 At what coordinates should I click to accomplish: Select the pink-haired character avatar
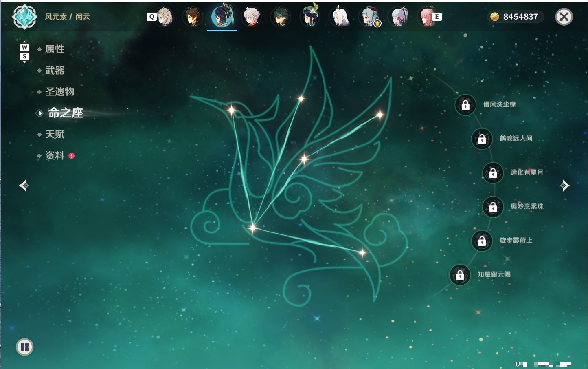click(x=427, y=17)
